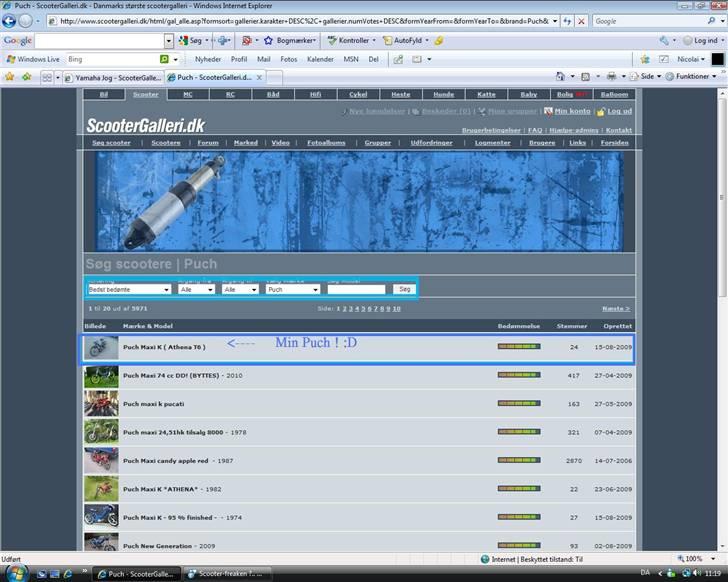Viewport: 728px width, 582px height.
Task: Click the stop loading X icon
Action: 582,21
